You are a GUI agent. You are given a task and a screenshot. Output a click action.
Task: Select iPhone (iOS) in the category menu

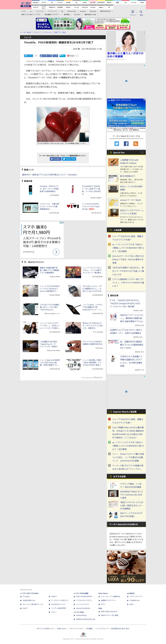tap(72, 11)
